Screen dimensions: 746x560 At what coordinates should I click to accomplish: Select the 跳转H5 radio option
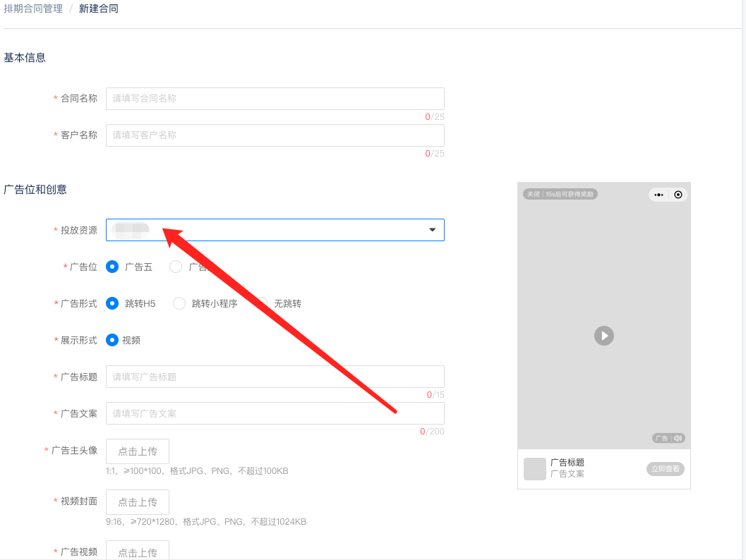point(112,303)
